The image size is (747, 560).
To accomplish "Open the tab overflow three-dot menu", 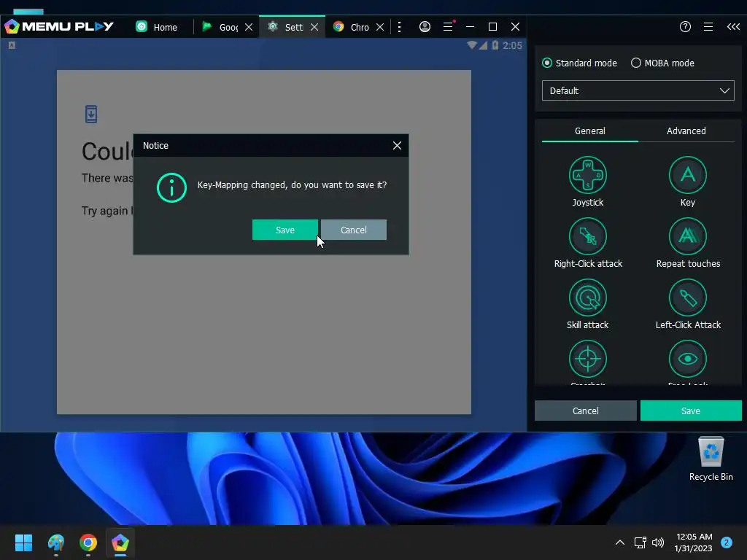I will coord(399,27).
